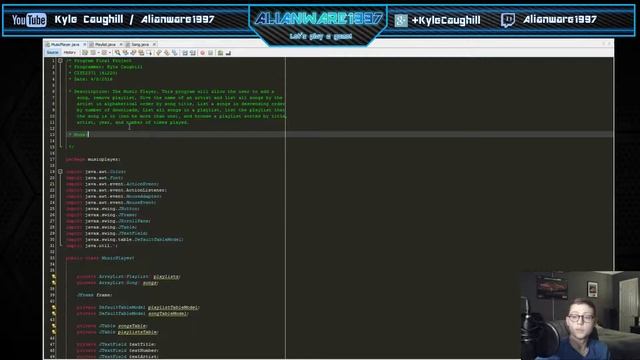
Task: Click line number 33 in the gutter
Action: click(52, 258)
